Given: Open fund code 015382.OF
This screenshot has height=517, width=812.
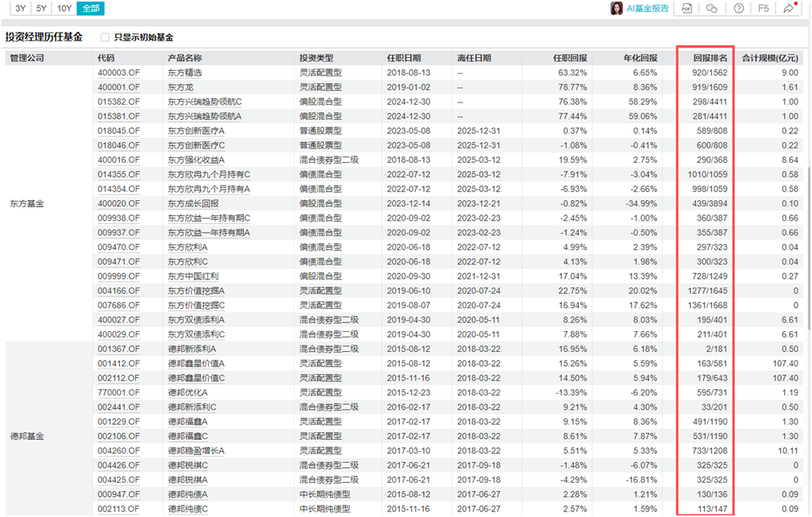Looking at the screenshot, I should click(118, 102).
